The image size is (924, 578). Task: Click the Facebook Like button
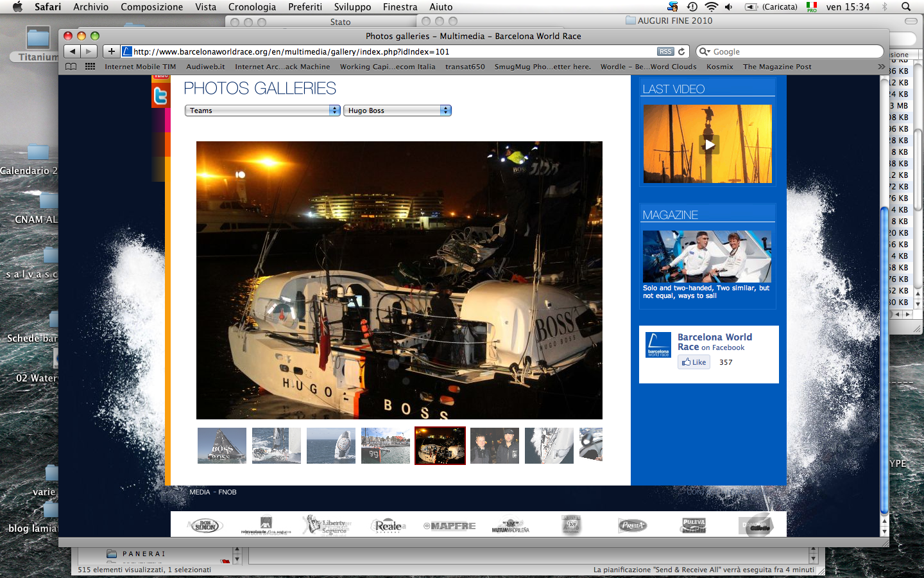coord(694,362)
